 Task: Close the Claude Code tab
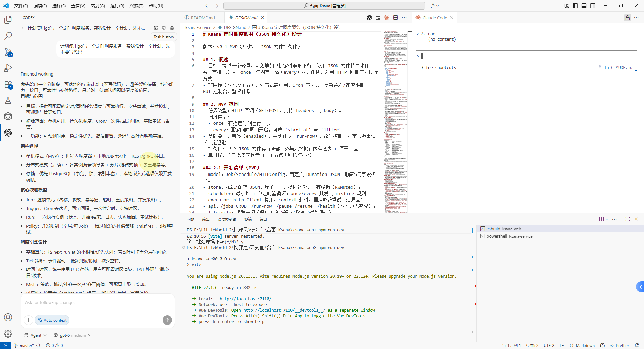[452, 18]
